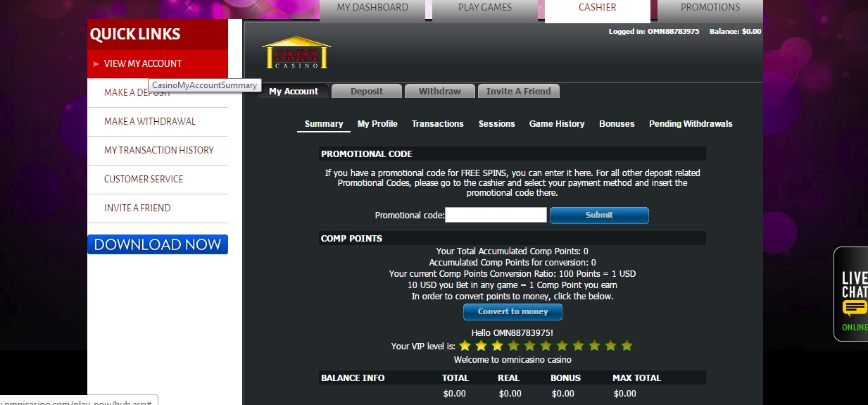
Task: Open Make a Withdrawal quick link
Action: 158,121
